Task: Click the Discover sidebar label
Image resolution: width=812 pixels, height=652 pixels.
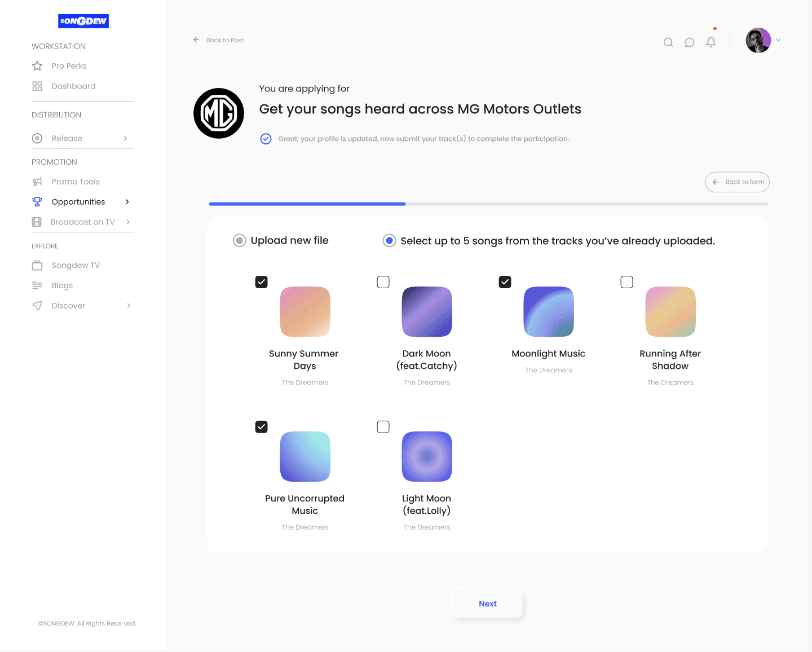Action: pos(68,306)
